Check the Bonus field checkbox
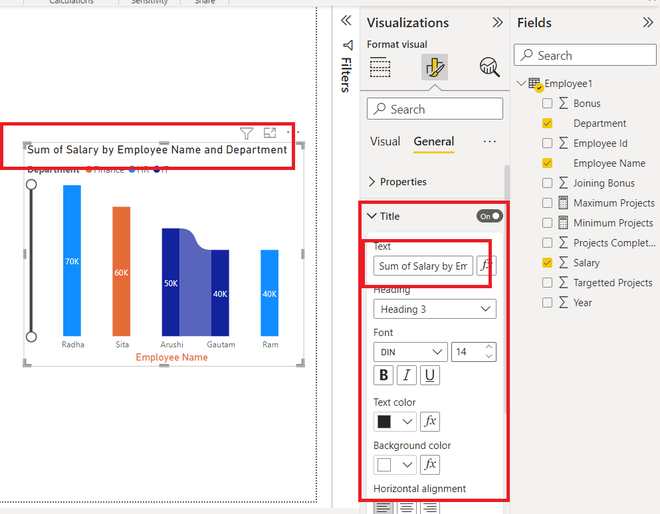The image size is (660, 514). click(547, 103)
